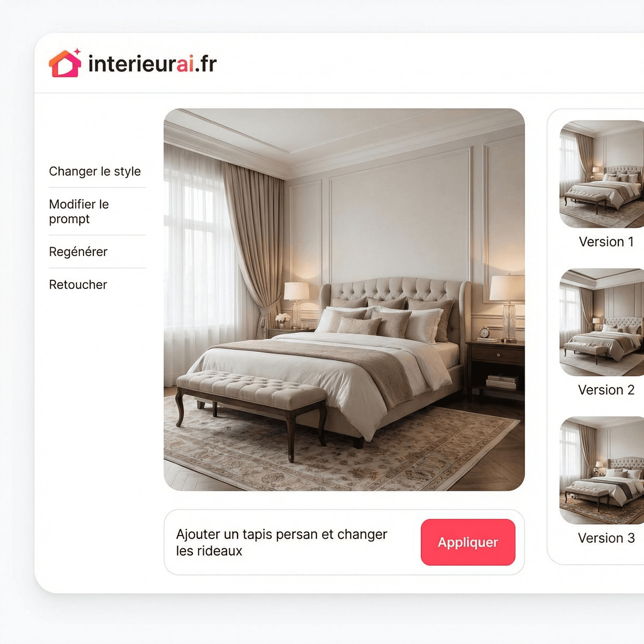The height and width of the screenshot is (644, 644).
Task: Click the Version 2 label
Action: (x=606, y=390)
